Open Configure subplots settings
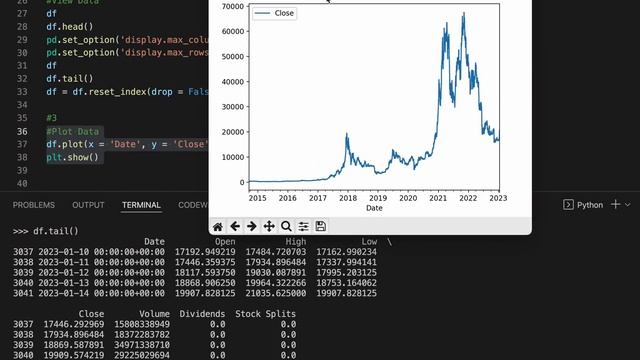 303,226
